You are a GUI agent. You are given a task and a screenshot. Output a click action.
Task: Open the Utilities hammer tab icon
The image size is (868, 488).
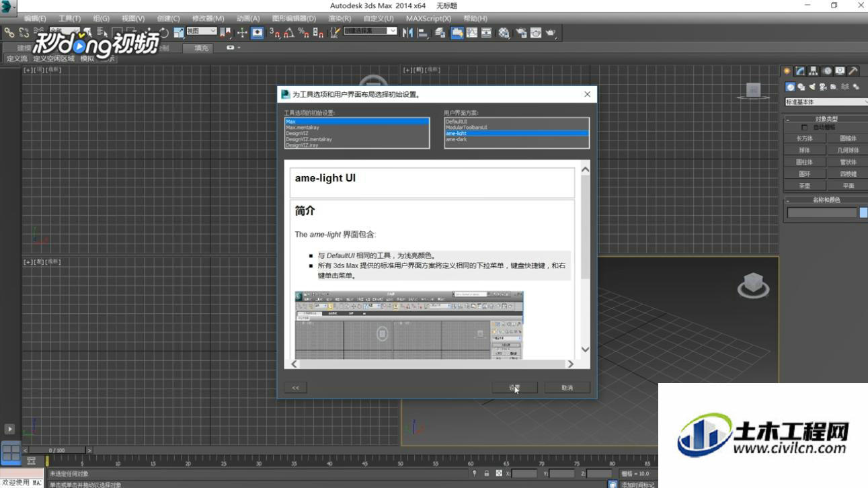coord(853,71)
